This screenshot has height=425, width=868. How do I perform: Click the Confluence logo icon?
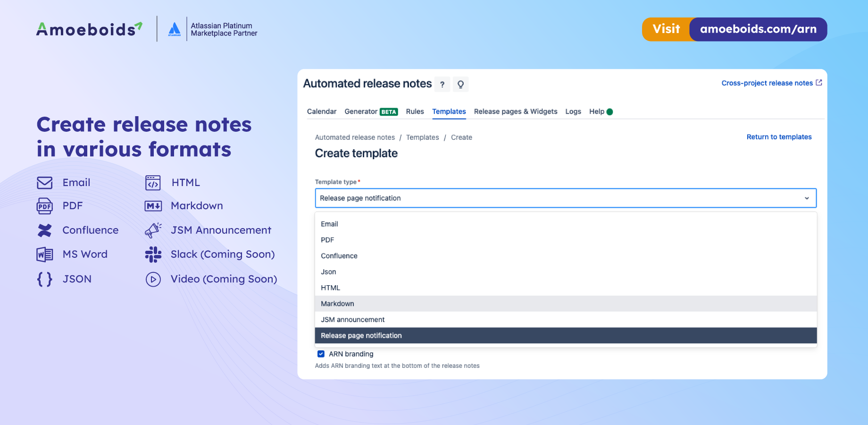click(x=45, y=230)
